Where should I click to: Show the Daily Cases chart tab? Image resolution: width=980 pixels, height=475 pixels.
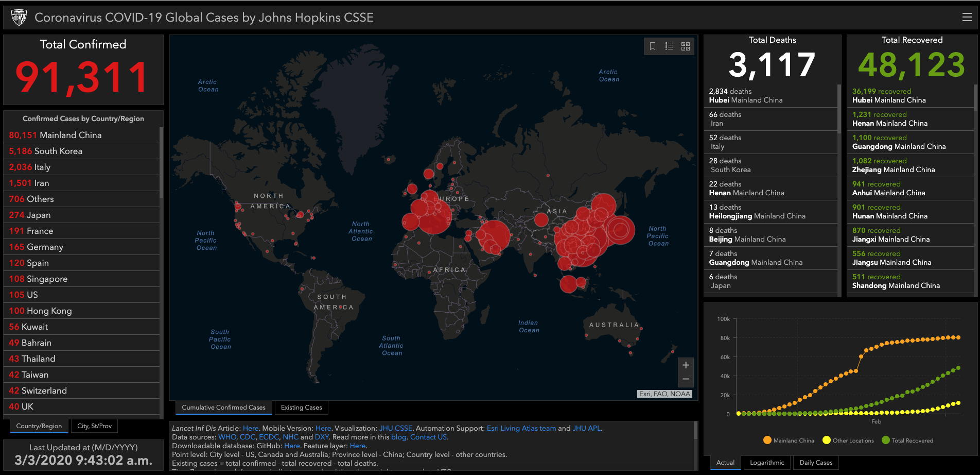816,463
